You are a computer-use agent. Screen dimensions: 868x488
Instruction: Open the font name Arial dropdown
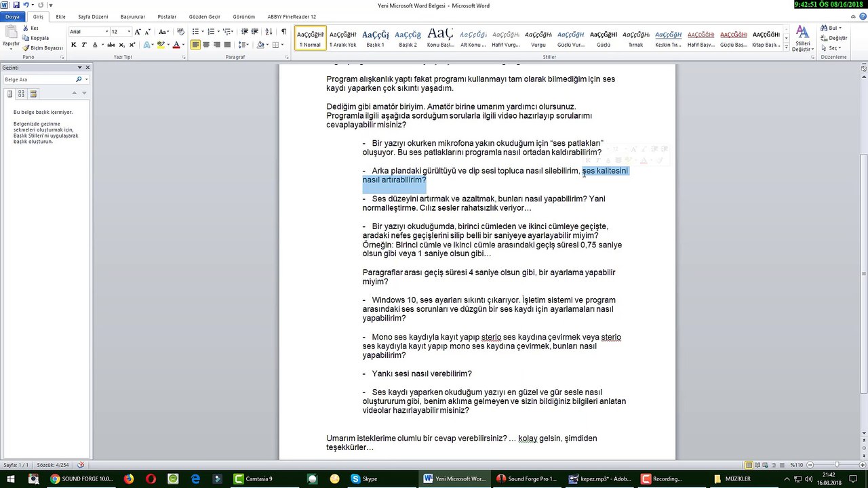[106, 32]
